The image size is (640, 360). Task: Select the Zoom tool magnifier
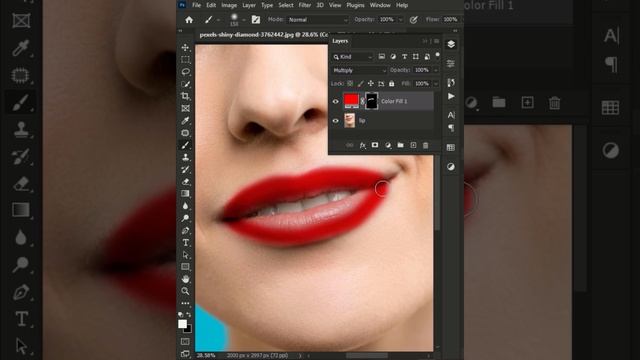(x=185, y=291)
